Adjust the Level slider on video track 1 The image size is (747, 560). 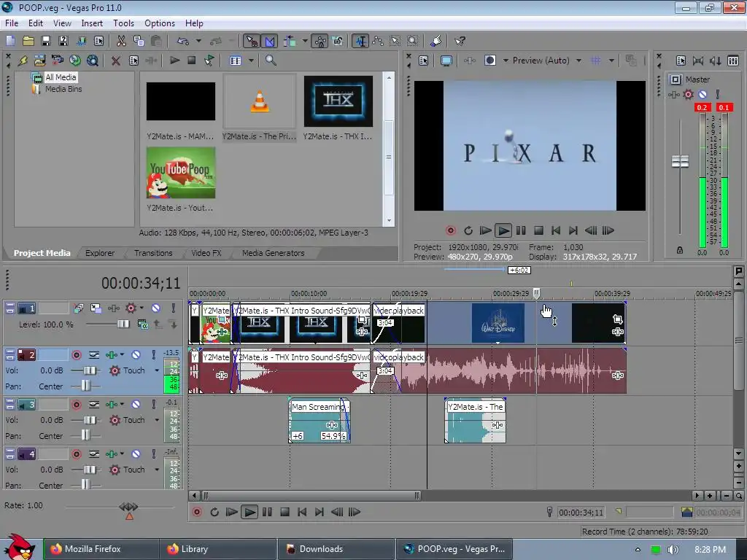coord(123,324)
